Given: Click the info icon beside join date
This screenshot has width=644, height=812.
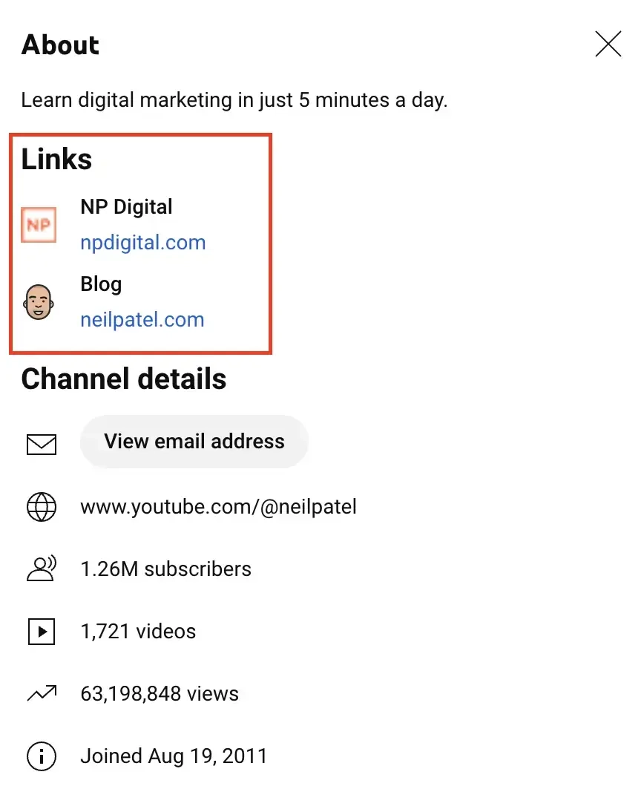Looking at the screenshot, I should pyautogui.click(x=42, y=756).
